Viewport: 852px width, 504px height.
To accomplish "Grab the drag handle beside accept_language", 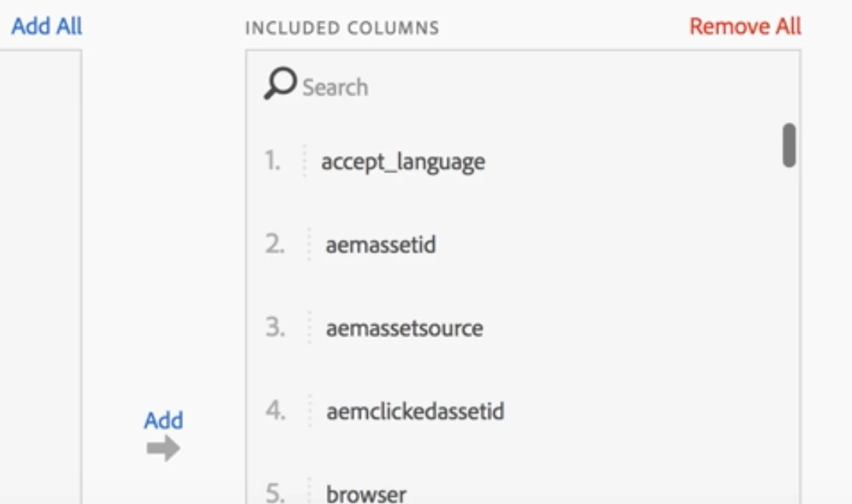I will pos(305,161).
